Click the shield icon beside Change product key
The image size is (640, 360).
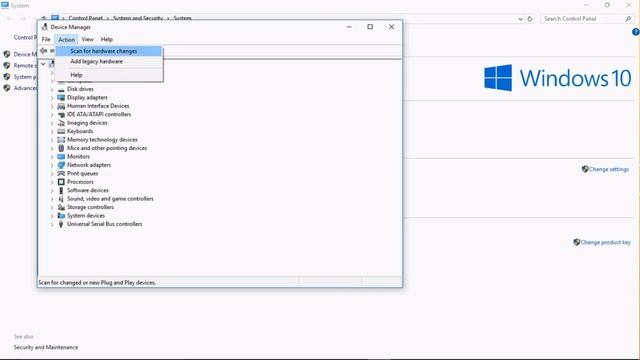577,242
